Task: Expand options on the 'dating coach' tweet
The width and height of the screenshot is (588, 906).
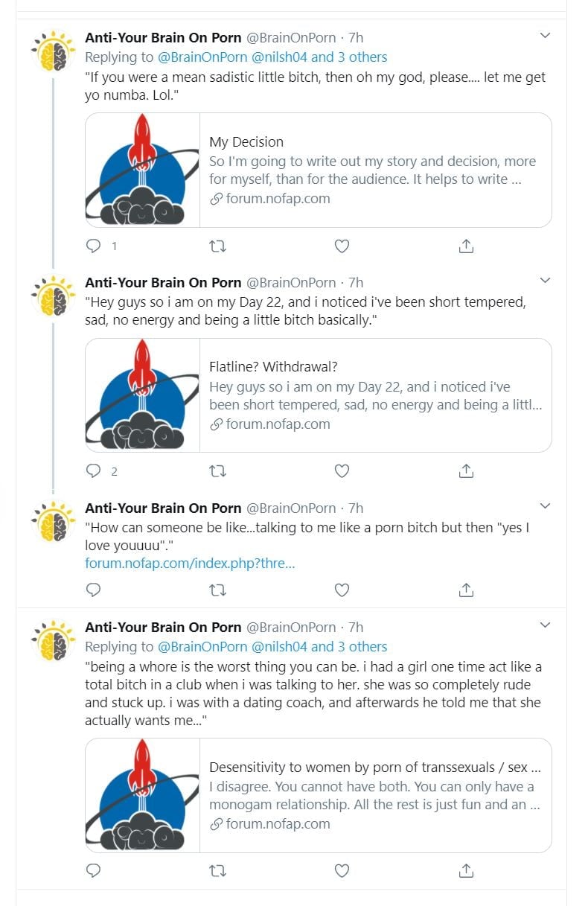Action: point(545,625)
